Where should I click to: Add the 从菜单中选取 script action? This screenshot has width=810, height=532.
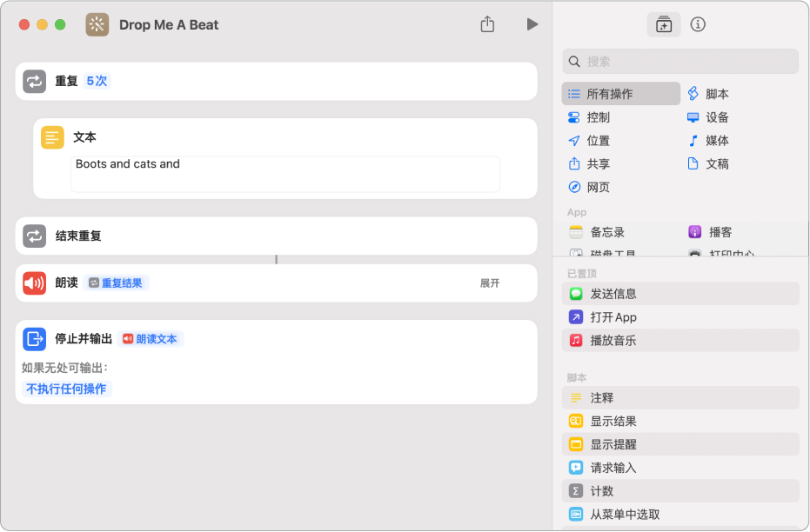[680, 514]
